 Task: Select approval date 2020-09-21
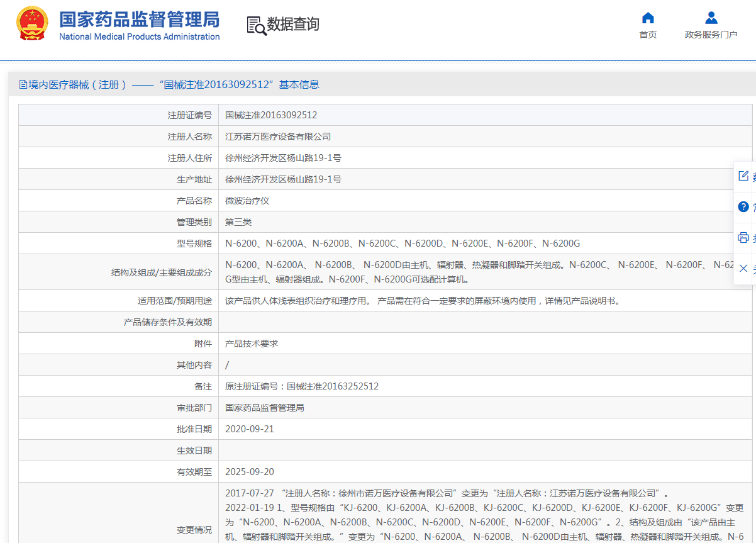coord(250,429)
